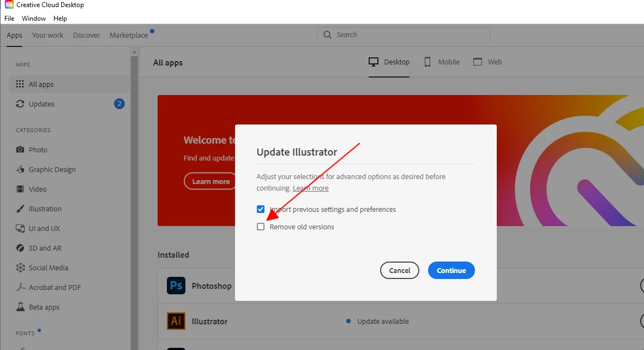The height and width of the screenshot is (350, 644).
Task: Click the Mobile phone icon
Action: (x=427, y=62)
